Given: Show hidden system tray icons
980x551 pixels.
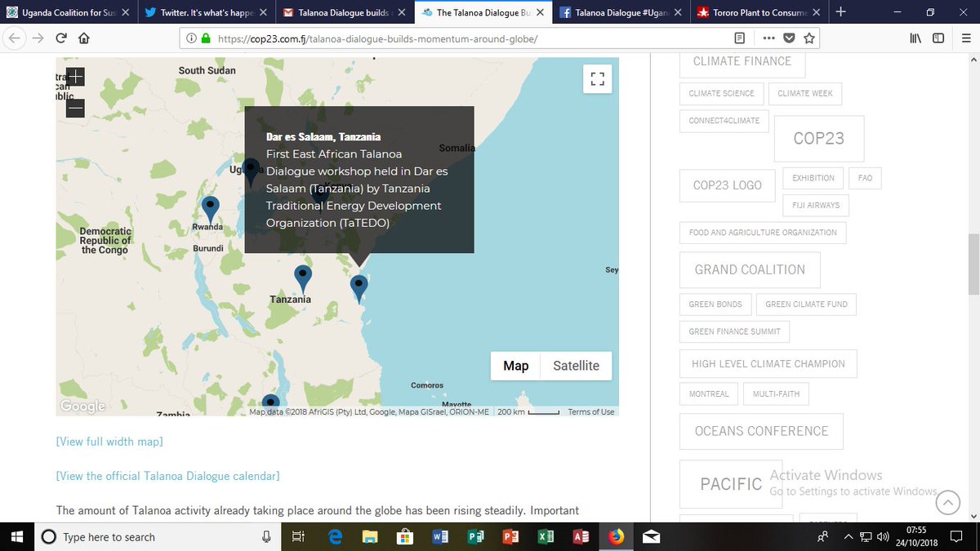Looking at the screenshot, I should pyautogui.click(x=848, y=536).
